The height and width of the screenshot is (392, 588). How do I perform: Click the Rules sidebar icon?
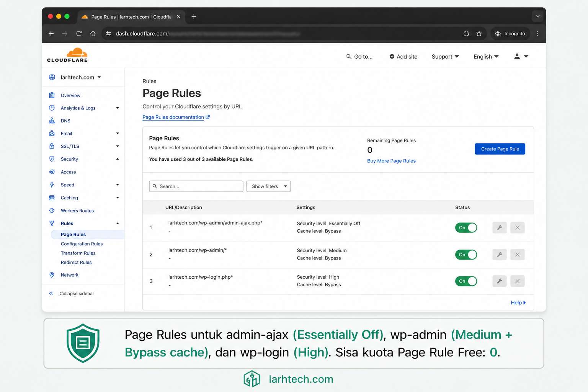tap(52, 223)
